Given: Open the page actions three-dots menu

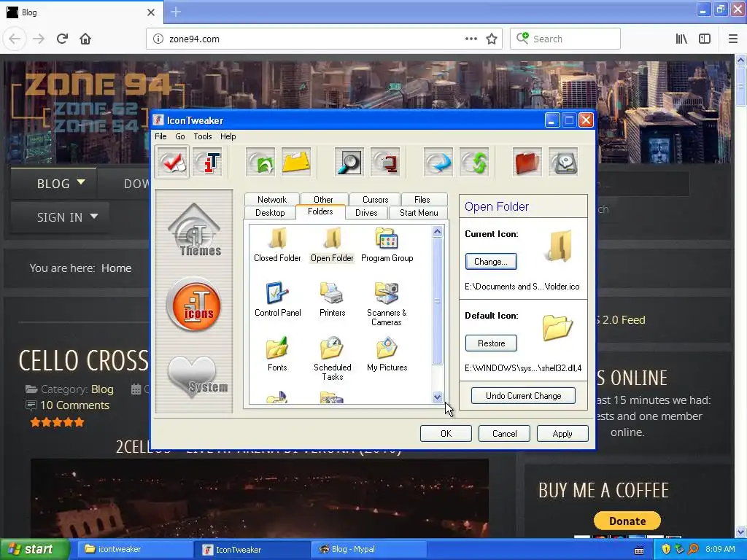Looking at the screenshot, I should 471,39.
